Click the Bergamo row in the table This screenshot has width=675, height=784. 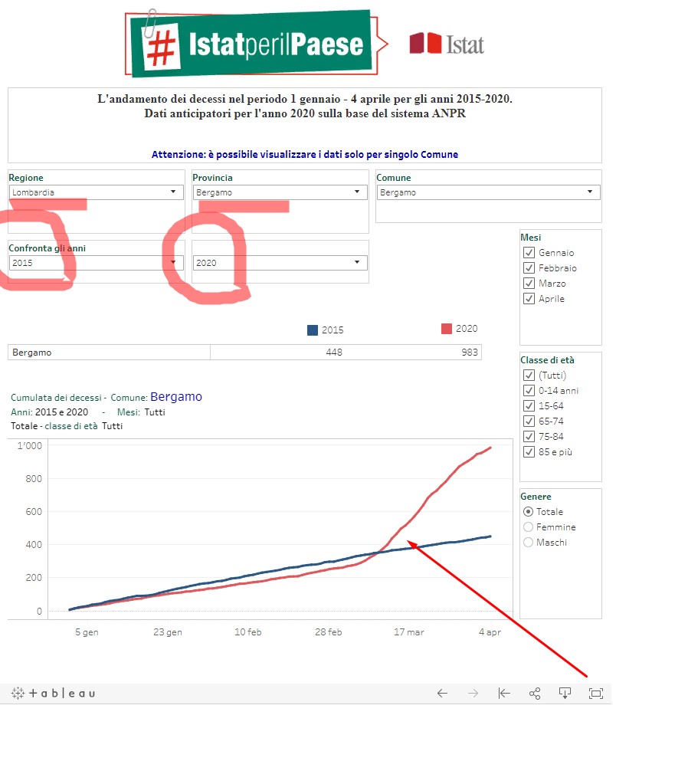pos(109,353)
